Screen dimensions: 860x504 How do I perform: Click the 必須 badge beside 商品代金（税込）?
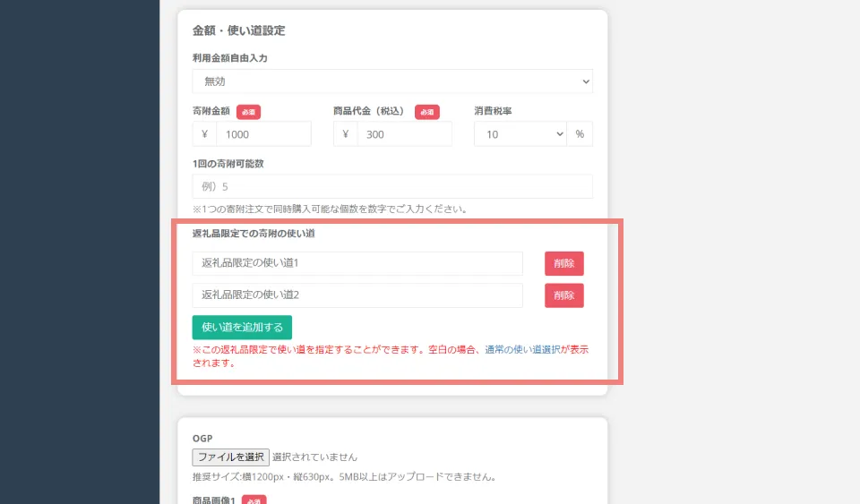point(426,112)
